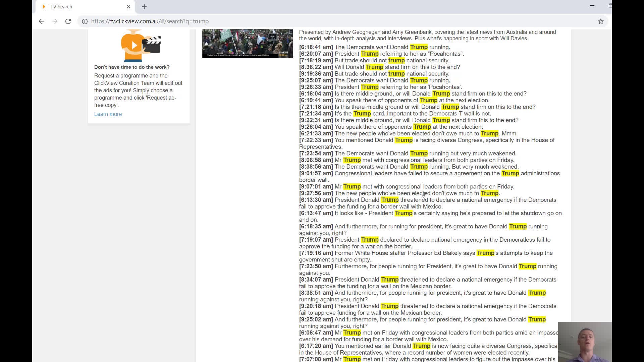Open the 7:21:34 am Trump card line
This screenshot has width=644, height=362.
point(316,114)
